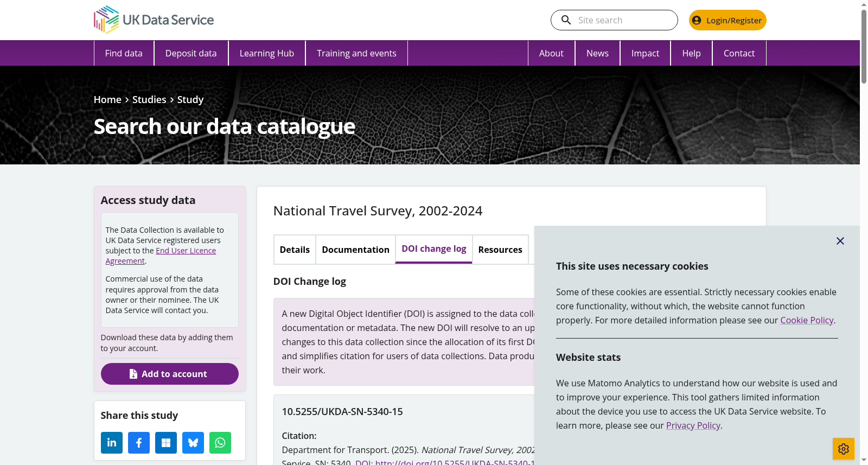Click the Study breadcrumb link
868x465 pixels.
(190, 99)
